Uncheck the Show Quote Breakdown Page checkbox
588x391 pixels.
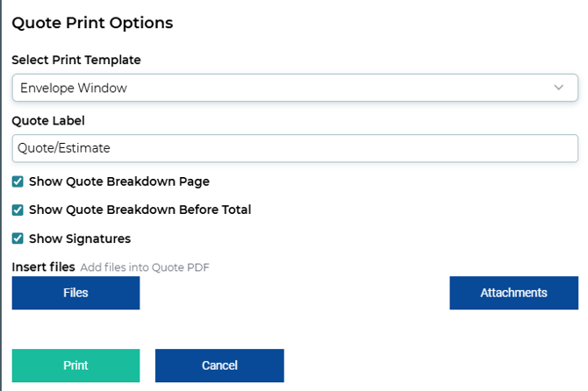click(x=18, y=181)
